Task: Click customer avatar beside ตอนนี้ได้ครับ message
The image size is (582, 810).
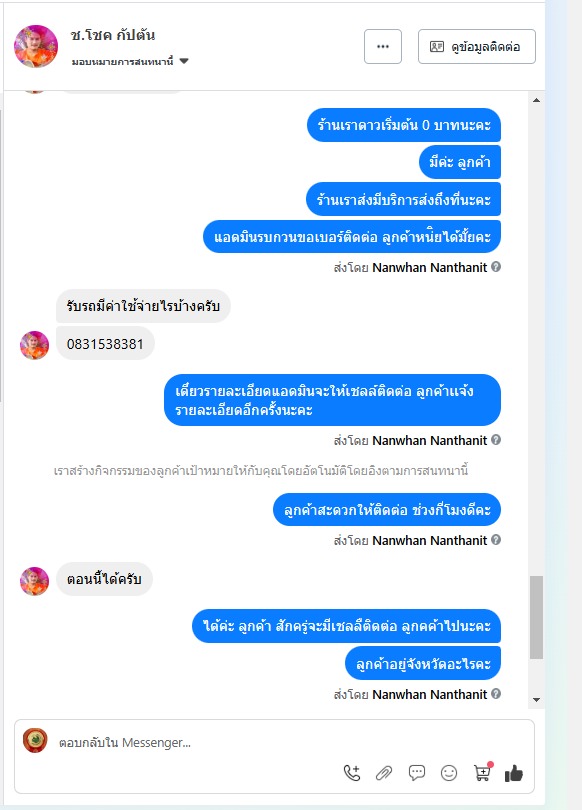Action: coord(34,581)
